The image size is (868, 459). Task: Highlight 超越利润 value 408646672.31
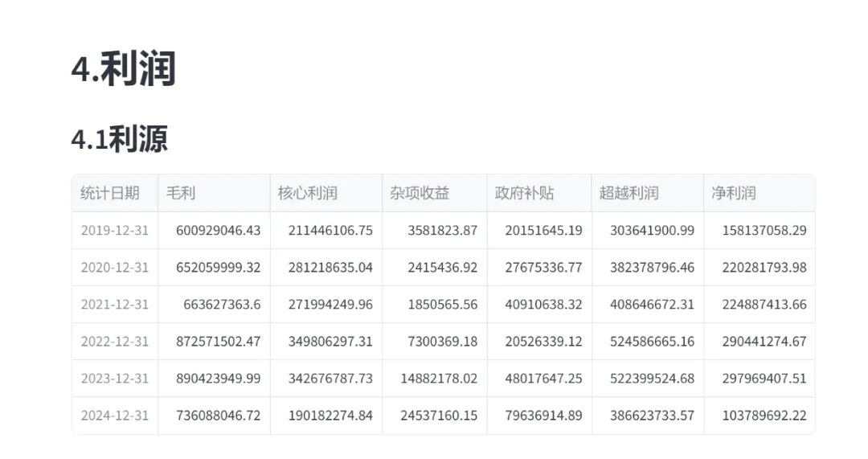pyautogui.click(x=647, y=305)
